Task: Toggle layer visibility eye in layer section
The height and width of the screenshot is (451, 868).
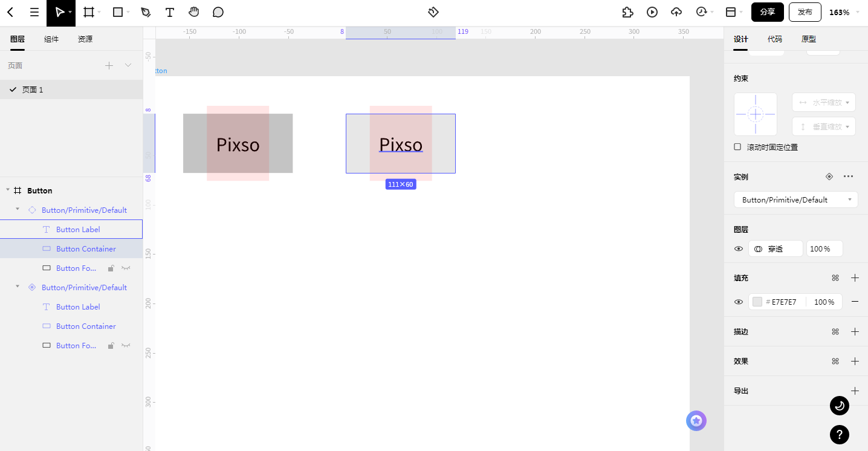Action: click(x=739, y=248)
